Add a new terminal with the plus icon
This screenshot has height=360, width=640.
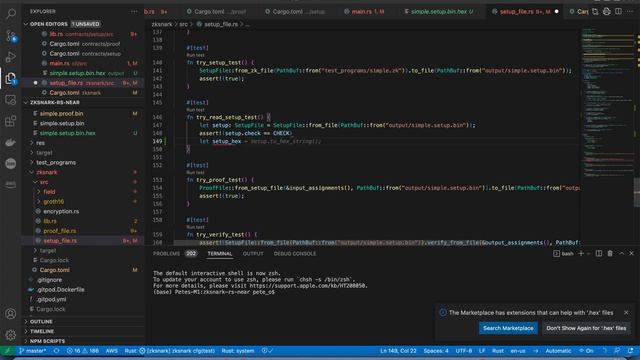tap(581, 253)
